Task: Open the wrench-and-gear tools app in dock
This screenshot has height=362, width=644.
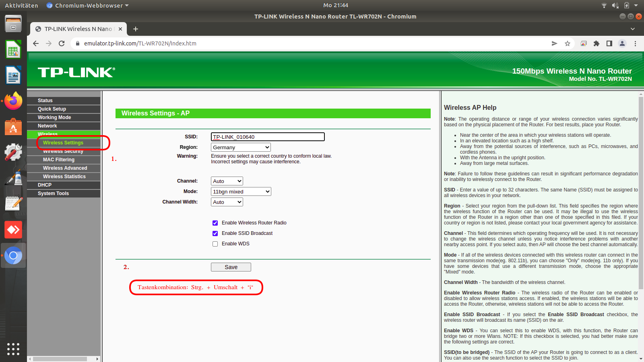Action: coord(13,152)
